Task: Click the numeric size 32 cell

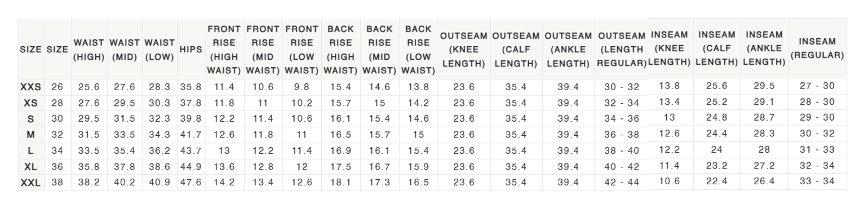Action: (57, 135)
